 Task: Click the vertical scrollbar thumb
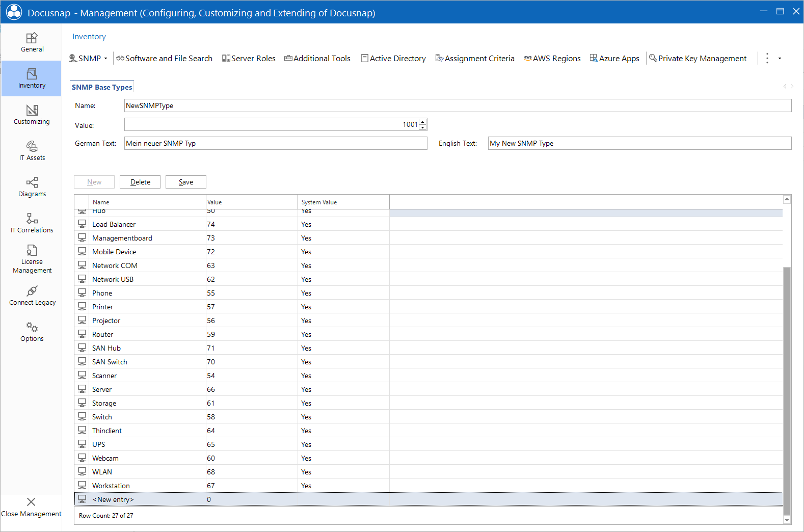coord(787,391)
